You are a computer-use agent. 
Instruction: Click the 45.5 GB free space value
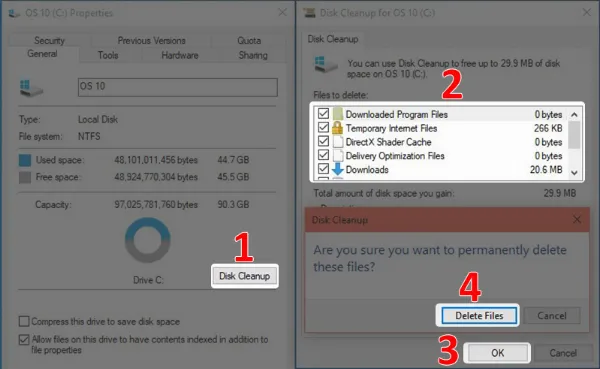(x=233, y=177)
